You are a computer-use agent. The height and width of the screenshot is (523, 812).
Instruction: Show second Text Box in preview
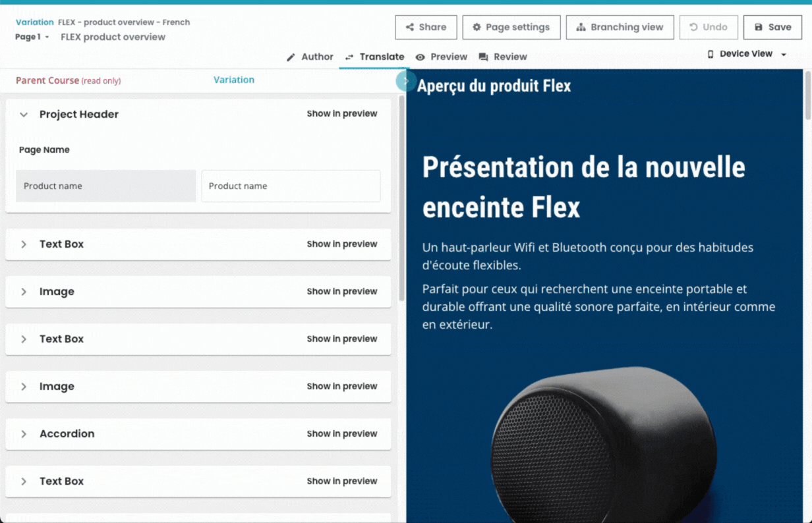click(341, 339)
